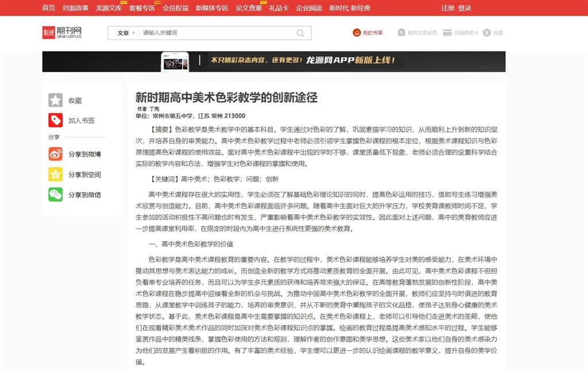Click the 兑换阅读卡 card icon

tap(447, 33)
